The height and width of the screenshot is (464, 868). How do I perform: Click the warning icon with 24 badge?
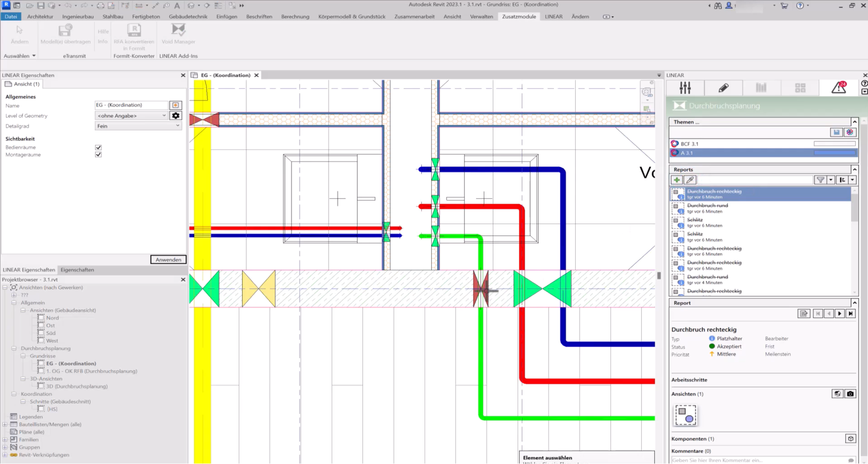click(x=839, y=87)
